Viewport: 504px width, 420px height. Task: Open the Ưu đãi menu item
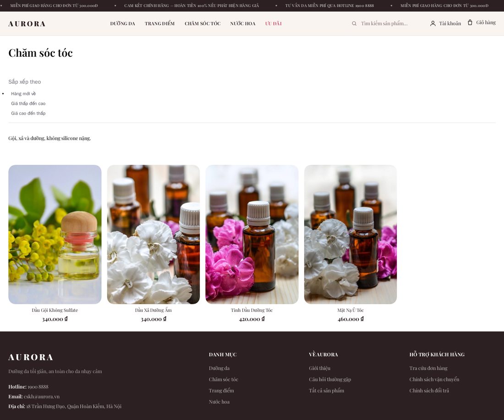[x=273, y=23]
